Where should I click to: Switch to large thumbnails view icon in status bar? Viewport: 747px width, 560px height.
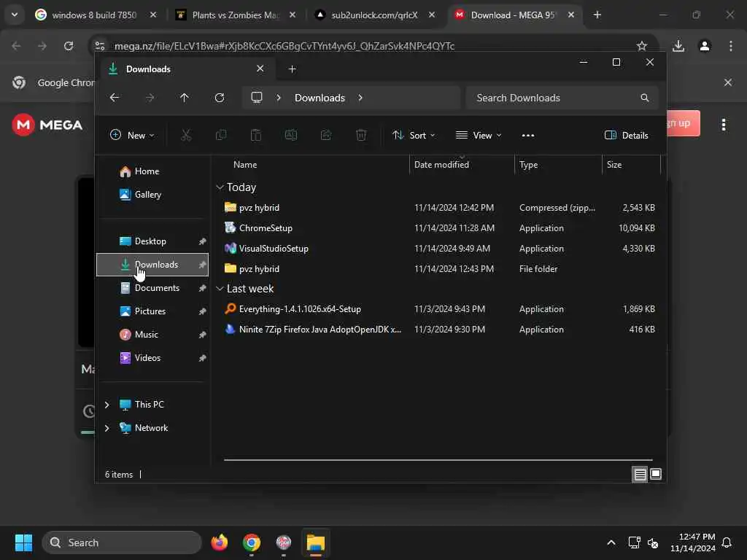click(x=656, y=474)
